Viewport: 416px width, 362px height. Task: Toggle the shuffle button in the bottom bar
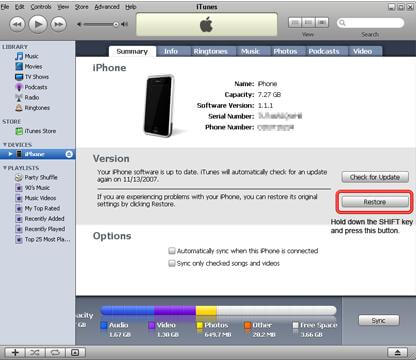35,352
